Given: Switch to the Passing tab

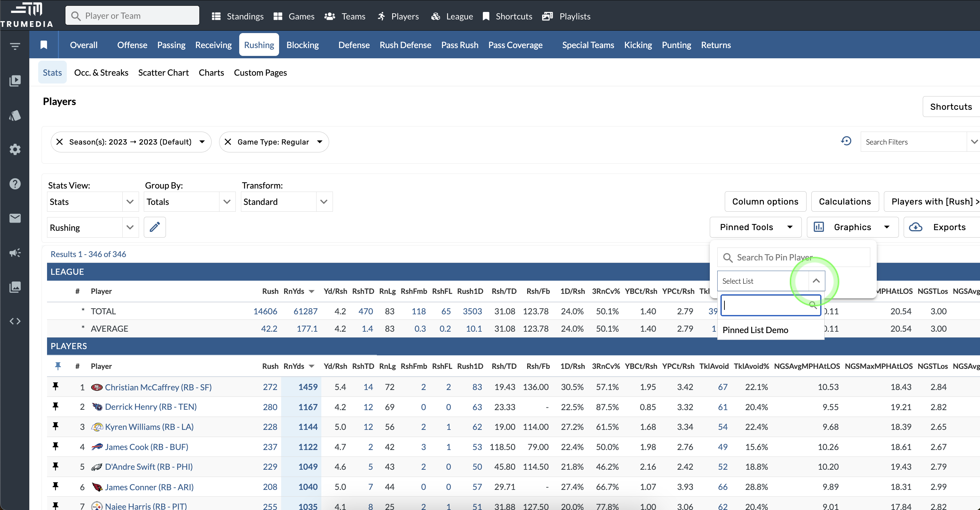Looking at the screenshot, I should coord(171,45).
